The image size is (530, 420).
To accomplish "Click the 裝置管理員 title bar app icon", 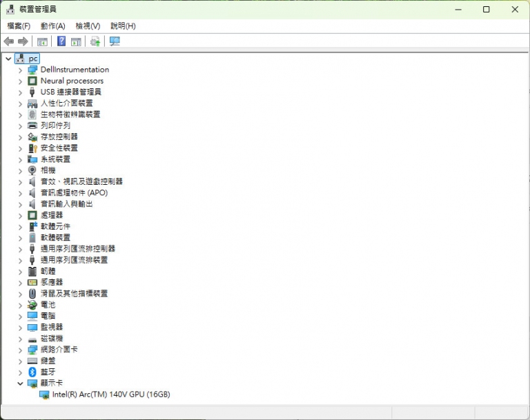I will point(10,10).
